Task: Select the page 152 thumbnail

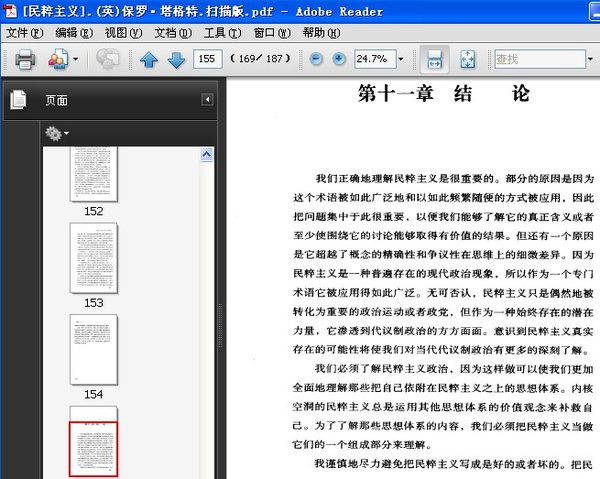Action: [93, 175]
